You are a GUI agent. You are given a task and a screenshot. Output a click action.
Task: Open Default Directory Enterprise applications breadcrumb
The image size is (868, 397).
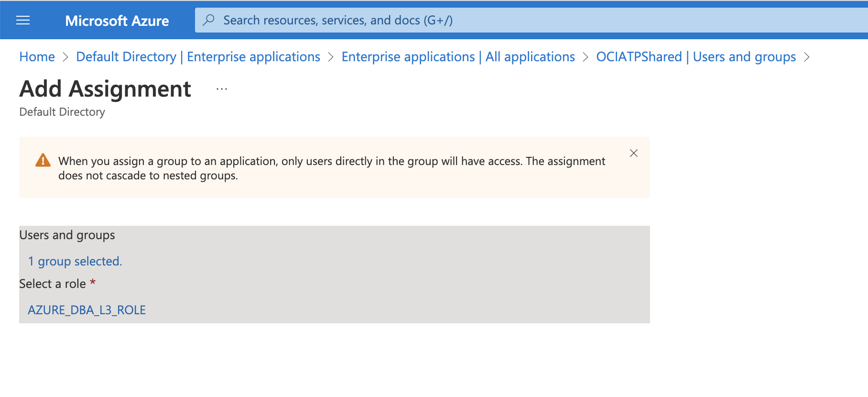(x=198, y=57)
